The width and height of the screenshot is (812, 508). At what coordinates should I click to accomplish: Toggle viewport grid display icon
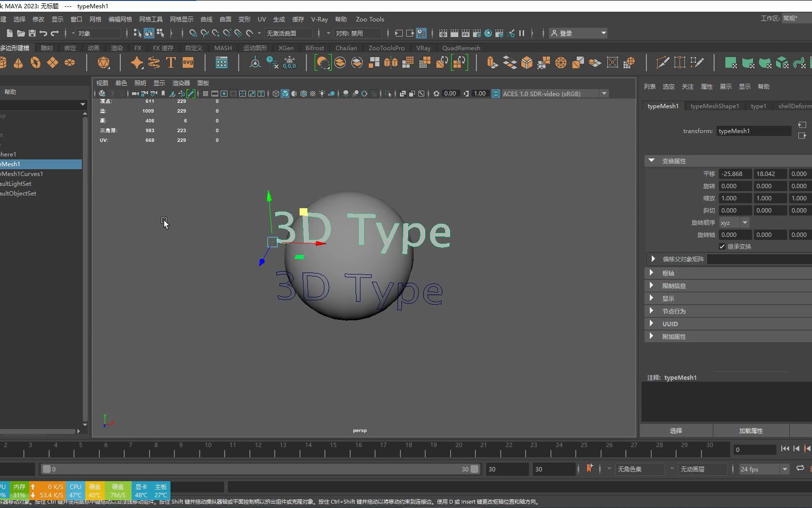(x=206, y=94)
